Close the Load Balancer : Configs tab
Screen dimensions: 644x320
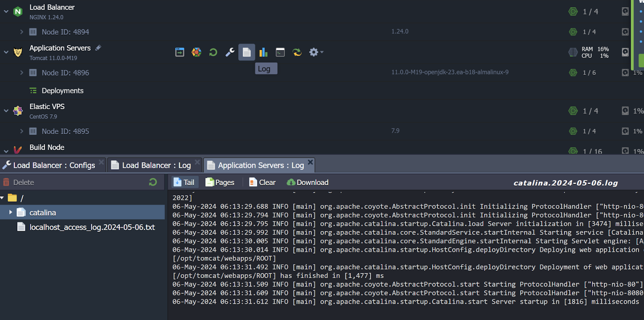coord(101,162)
